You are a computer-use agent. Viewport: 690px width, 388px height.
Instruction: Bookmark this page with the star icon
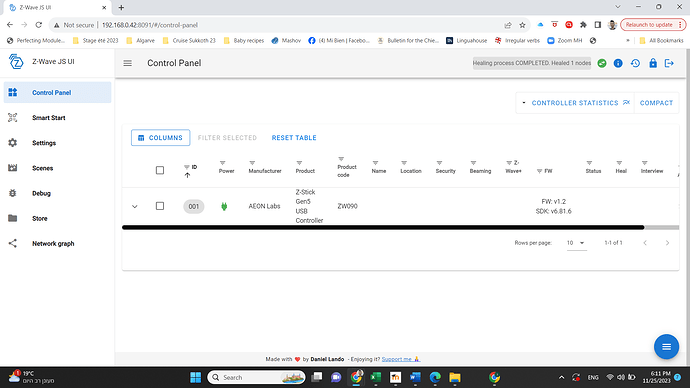click(x=522, y=25)
